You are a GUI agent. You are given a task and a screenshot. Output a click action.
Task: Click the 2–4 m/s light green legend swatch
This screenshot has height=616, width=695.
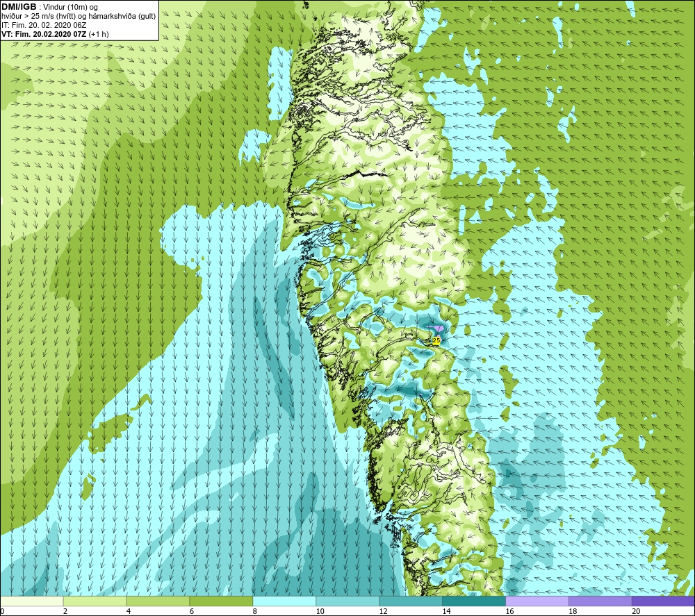95,601
